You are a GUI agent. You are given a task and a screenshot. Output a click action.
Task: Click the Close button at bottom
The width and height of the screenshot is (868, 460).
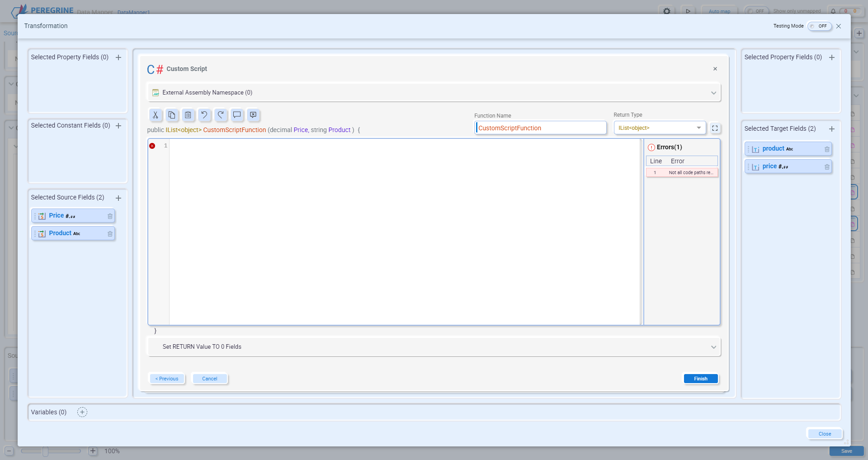pyautogui.click(x=825, y=434)
